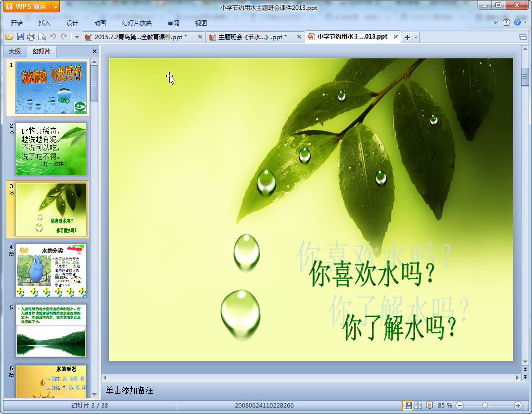The width and height of the screenshot is (532, 414).
Task: Open Print Preview from the quick toolbar
Action: coord(42,37)
